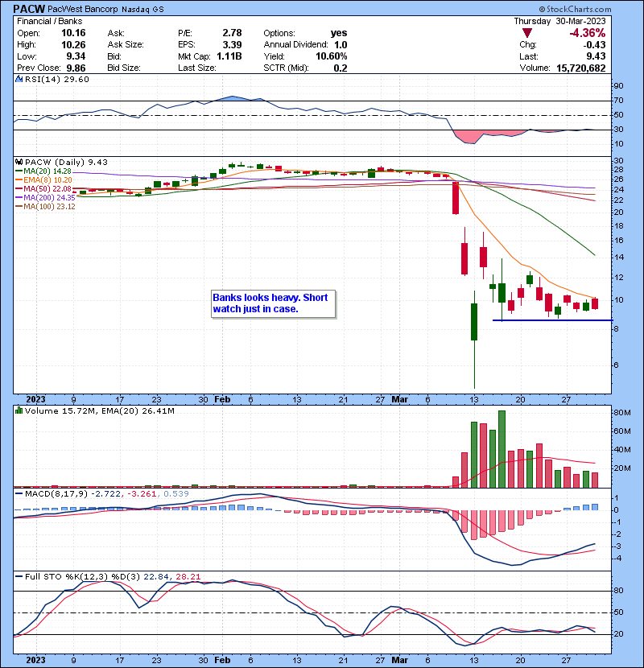The image size is (644, 668).
Task: Click the SCTR (Mid) value 0.2
Action: pyautogui.click(x=341, y=68)
